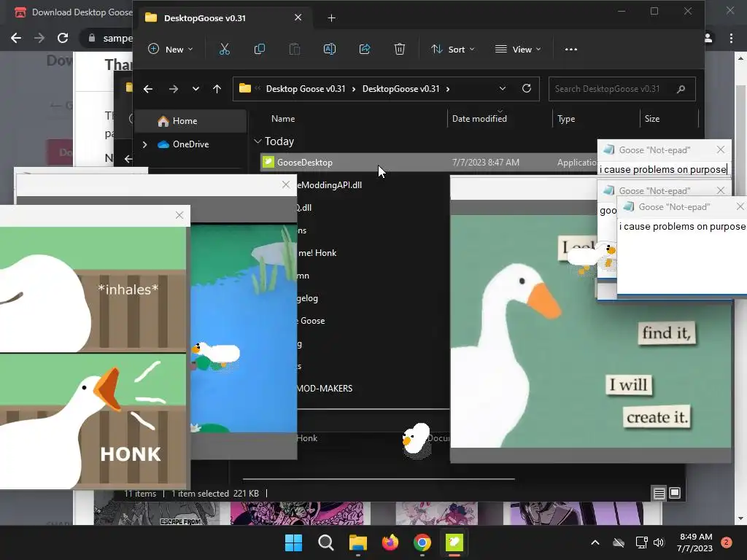Open Chrome from the taskbar

point(422,542)
